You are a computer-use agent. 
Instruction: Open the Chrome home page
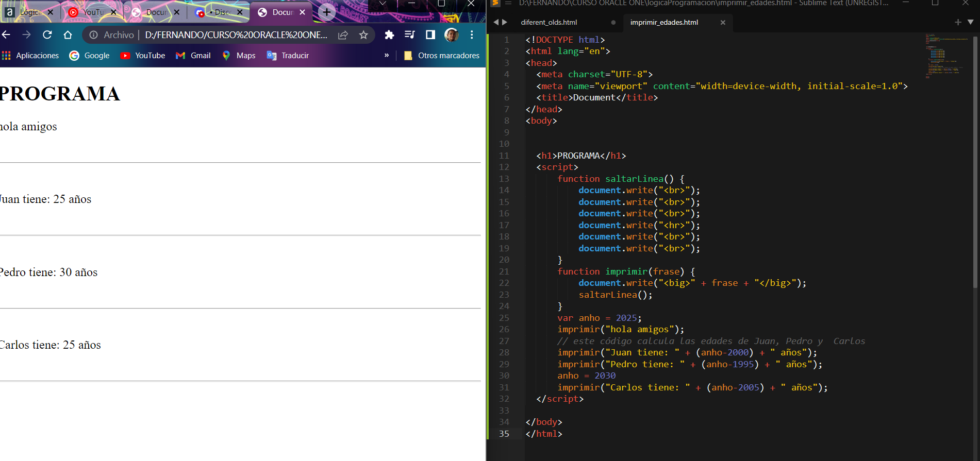coord(68,35)
